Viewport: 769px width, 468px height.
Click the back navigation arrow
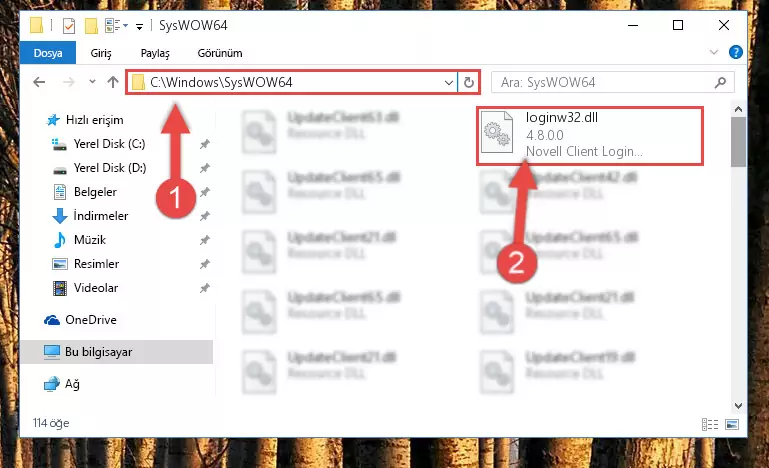pyautogui.click(x=39, y=82)
